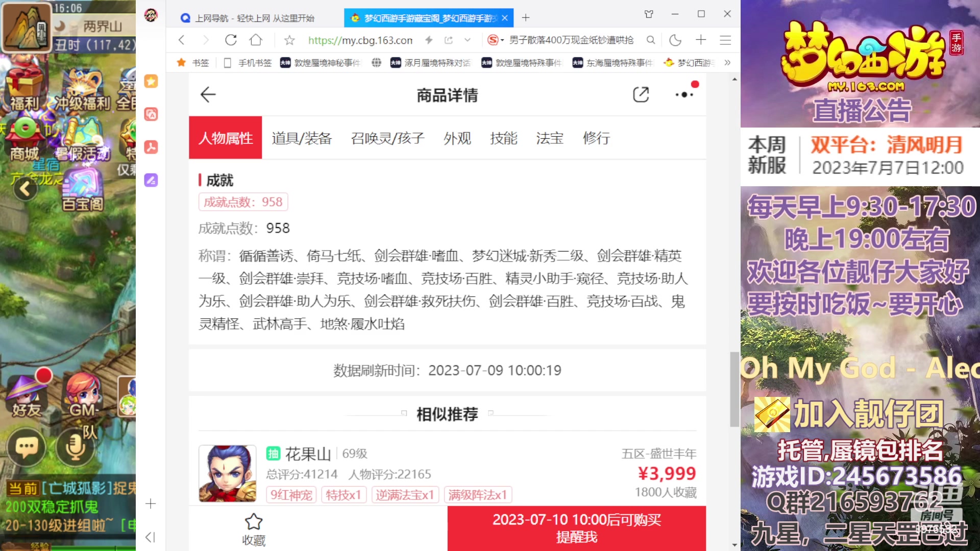Switch to the 法宝 tab
This screenshot has width=980, height=551.
(x=550, y=138)
